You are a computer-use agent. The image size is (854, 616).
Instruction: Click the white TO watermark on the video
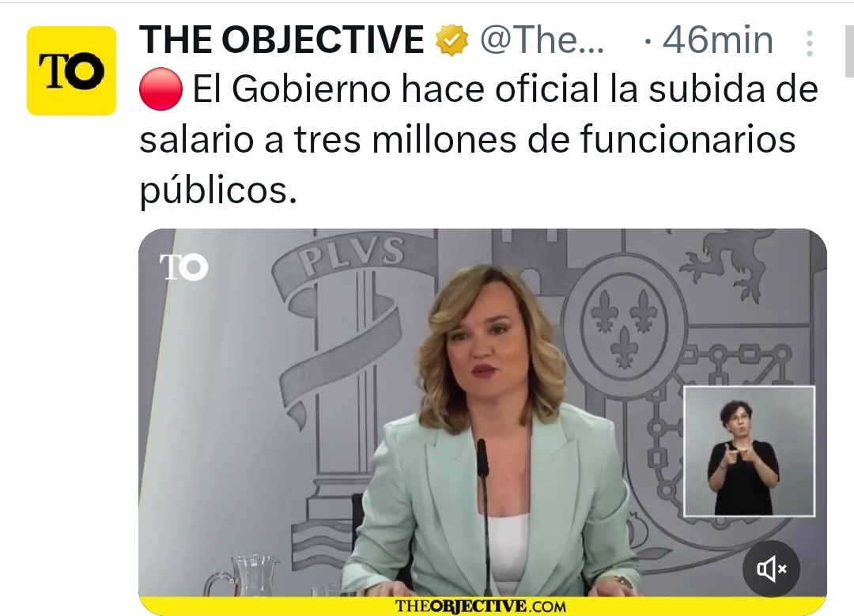(x=183, y=266)
